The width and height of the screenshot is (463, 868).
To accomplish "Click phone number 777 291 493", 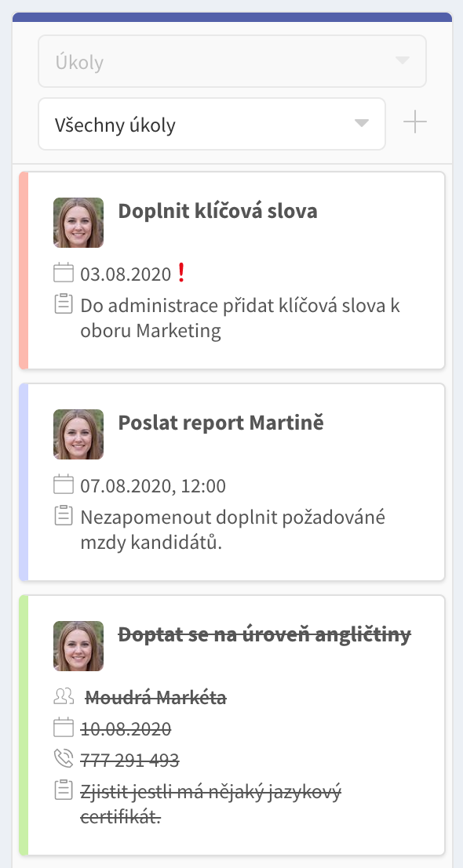I will [x=129, y=760].
